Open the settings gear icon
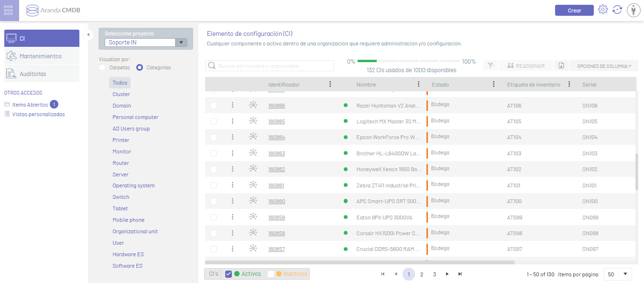 pos(603,10)
